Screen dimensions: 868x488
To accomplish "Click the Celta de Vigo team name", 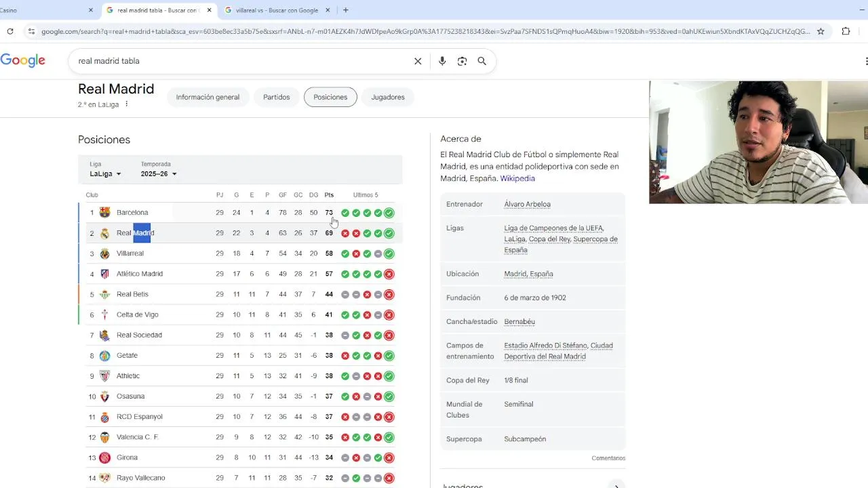I will point(138,314).
